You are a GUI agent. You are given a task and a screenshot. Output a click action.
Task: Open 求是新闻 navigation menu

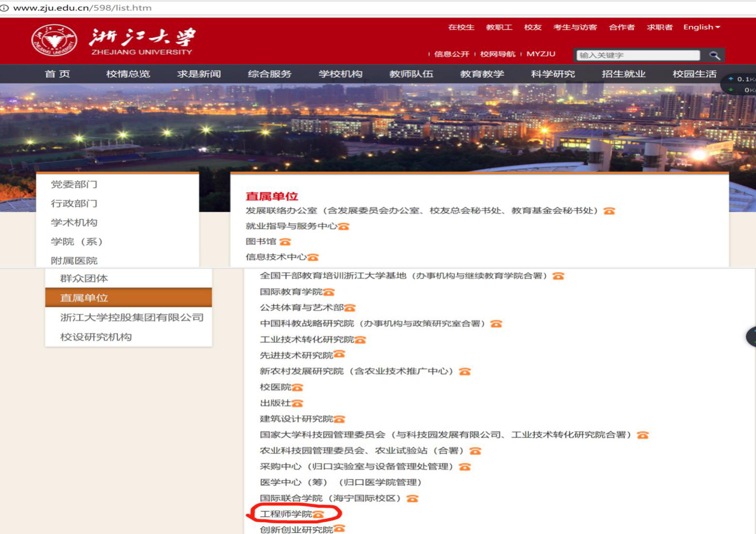199,74
